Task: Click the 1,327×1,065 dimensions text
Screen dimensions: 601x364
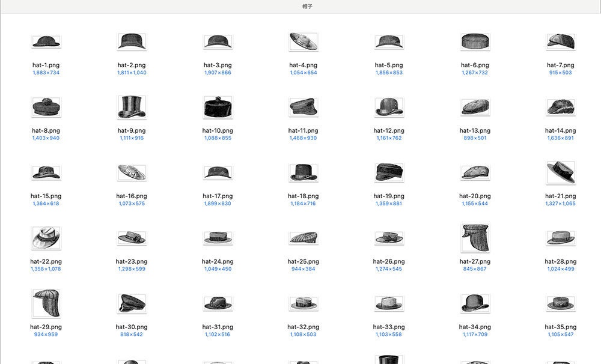Action: pyautogui.click(x=560, y=204)
